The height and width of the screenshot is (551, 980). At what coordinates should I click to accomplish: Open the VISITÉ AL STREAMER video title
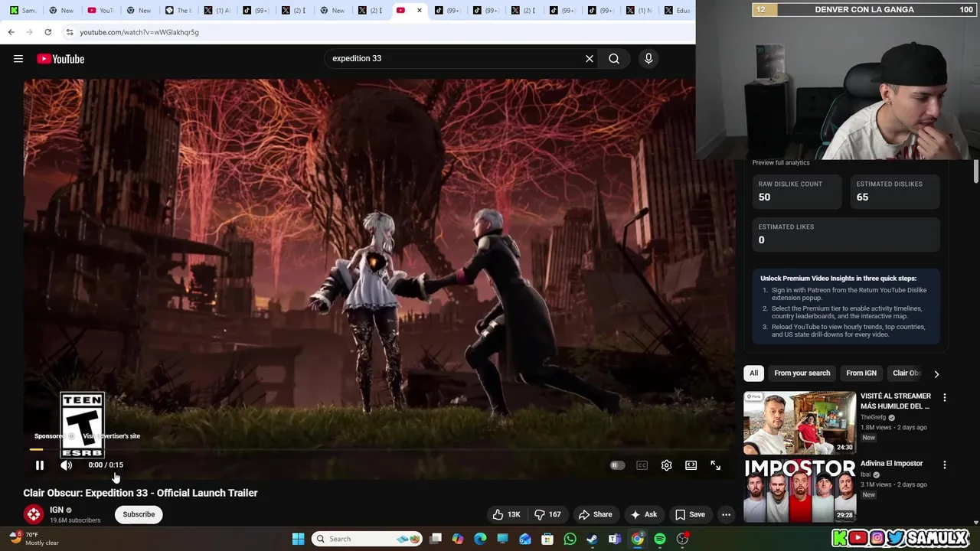coord(896,401)
